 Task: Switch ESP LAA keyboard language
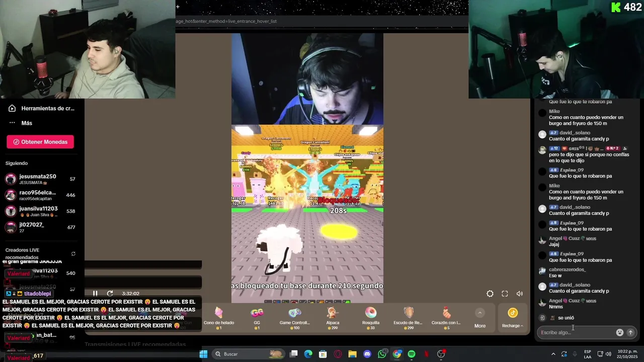[x=588, y=354]
